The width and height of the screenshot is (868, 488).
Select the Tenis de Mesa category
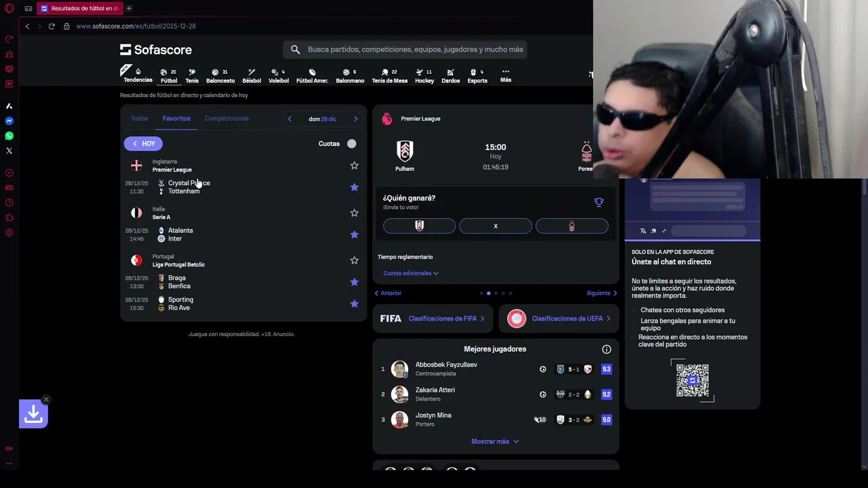[x=389, y=76]
